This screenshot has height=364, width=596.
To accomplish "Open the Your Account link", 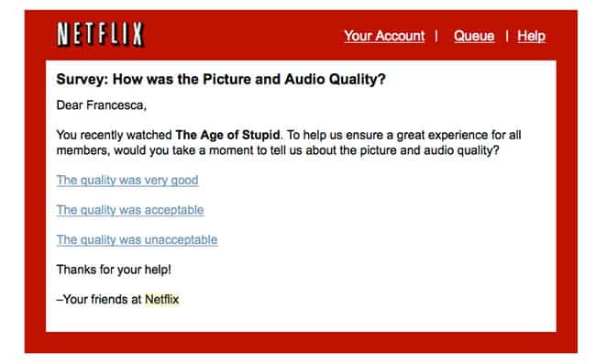I will (x=384, y=36).
